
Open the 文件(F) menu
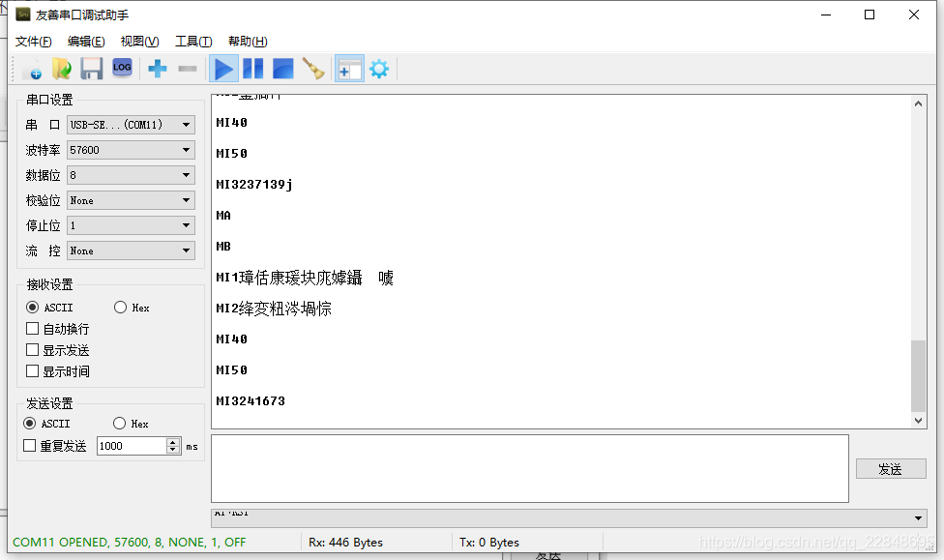pos(33,41)
